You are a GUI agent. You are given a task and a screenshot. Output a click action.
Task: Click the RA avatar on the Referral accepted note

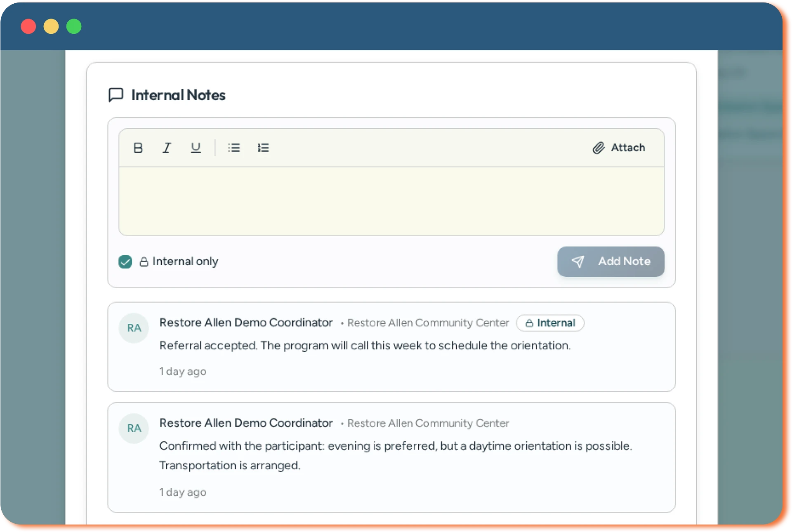click(x=134, y=328)
